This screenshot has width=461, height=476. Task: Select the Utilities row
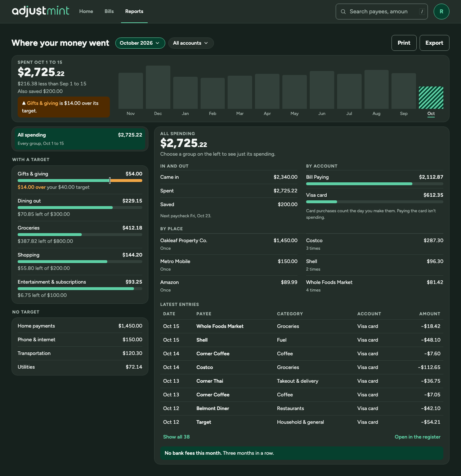pyautogui.click(x=80, y=367)
